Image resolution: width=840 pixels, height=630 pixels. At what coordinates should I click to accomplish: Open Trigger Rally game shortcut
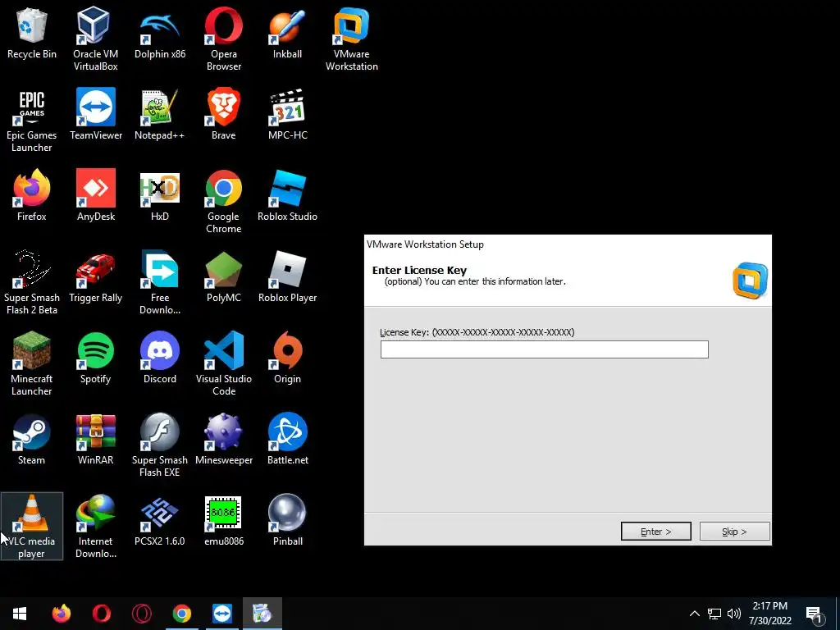[96, 277]
